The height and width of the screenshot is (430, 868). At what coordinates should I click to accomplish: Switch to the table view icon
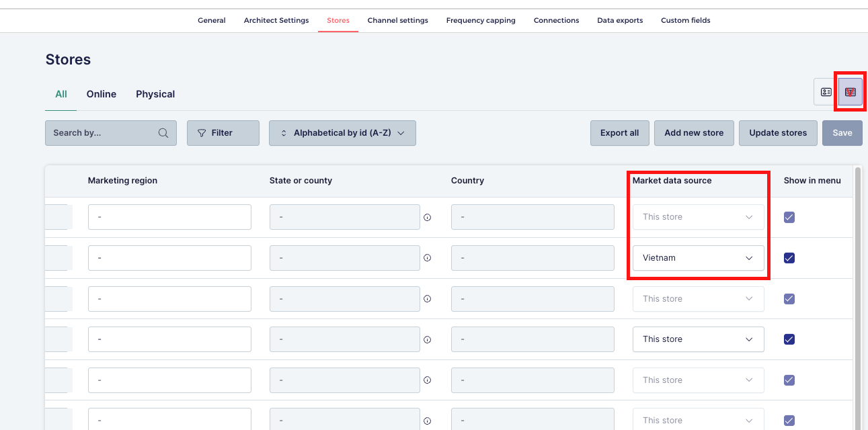coord(851,92)
